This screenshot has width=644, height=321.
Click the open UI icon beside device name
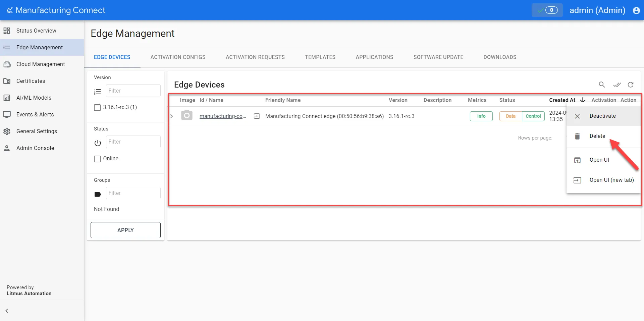click(x=257, y=116)
